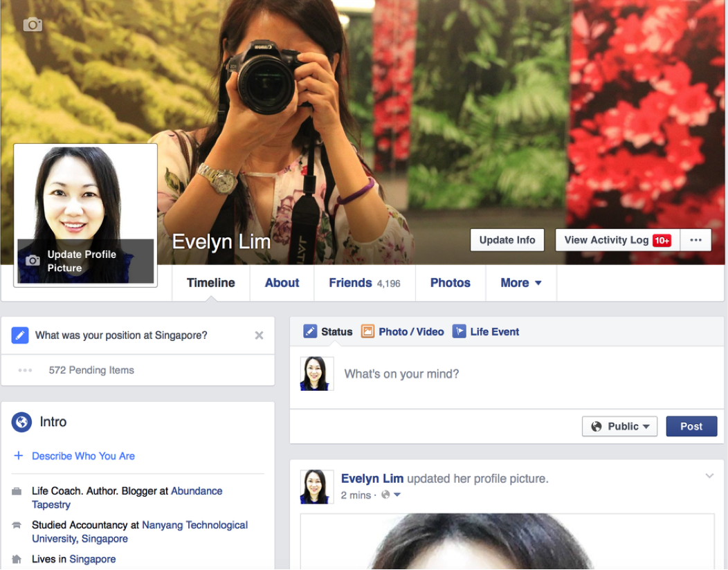Open the posted profile picture image
Screen dimensions: 728x570
(x=507, y=541)
